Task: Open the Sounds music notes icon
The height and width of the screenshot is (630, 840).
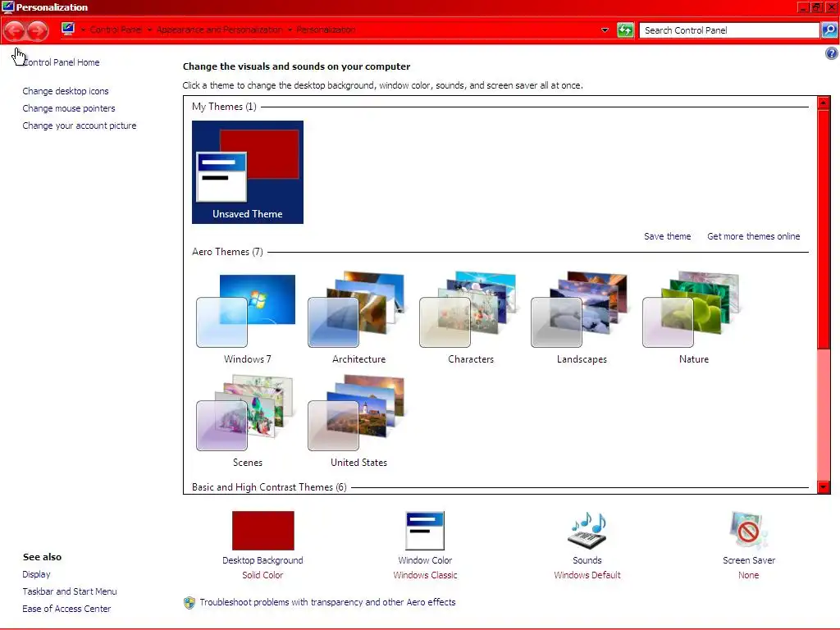Action: 587,531
